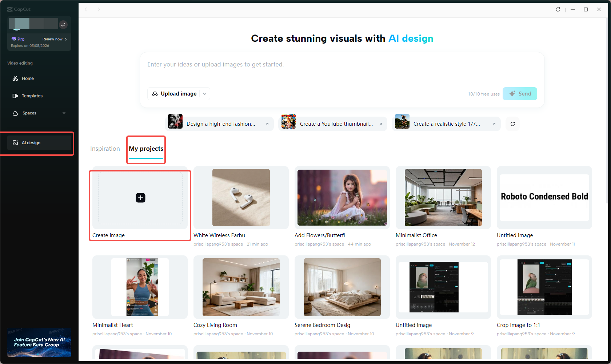Screen dimensions: 611x364
Task: Click the arrow on the YouTube thumbnail suggestion
Action: pos(381,124)
